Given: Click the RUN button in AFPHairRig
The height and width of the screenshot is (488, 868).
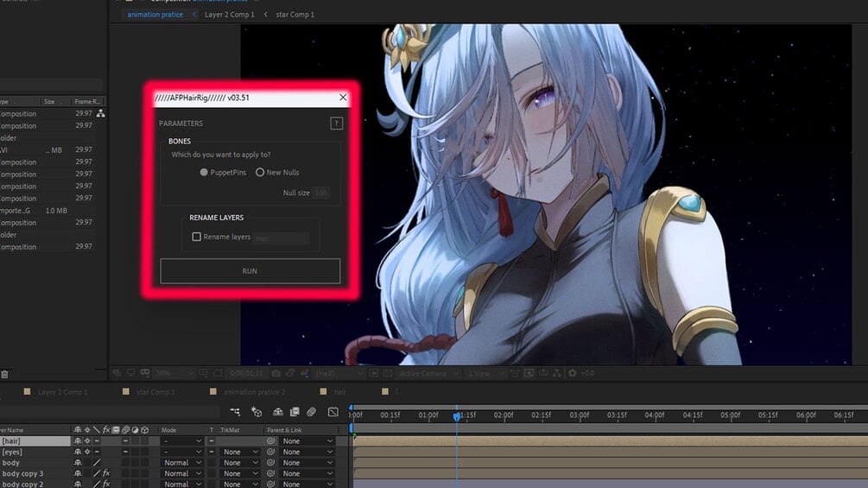Looking at the screenshot, I should click(x=250, y=271).
